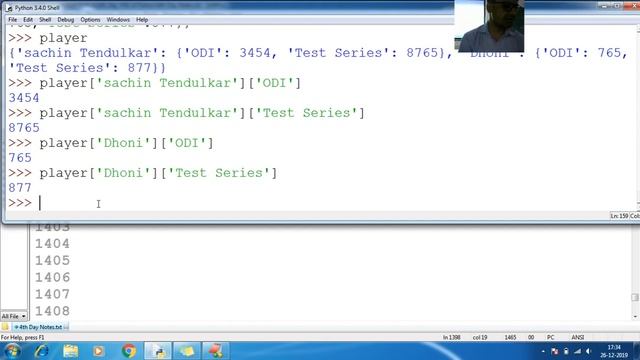This screenshot has width=640, height=360.
Task: Click the shell input prompt line
Action: (318, 203)
